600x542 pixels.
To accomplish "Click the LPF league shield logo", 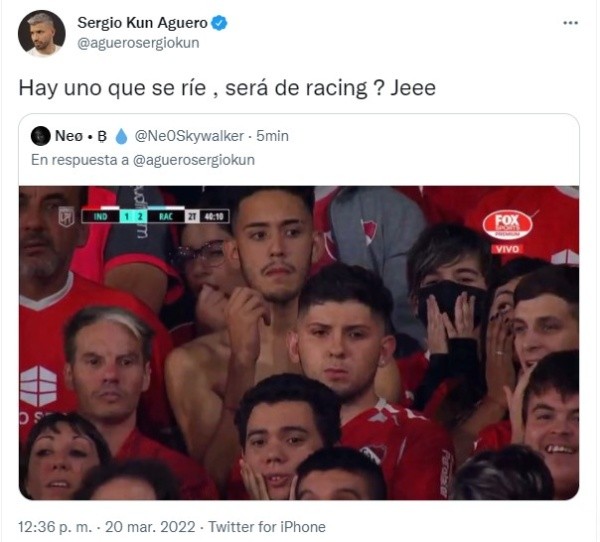I will pos(66,217).
